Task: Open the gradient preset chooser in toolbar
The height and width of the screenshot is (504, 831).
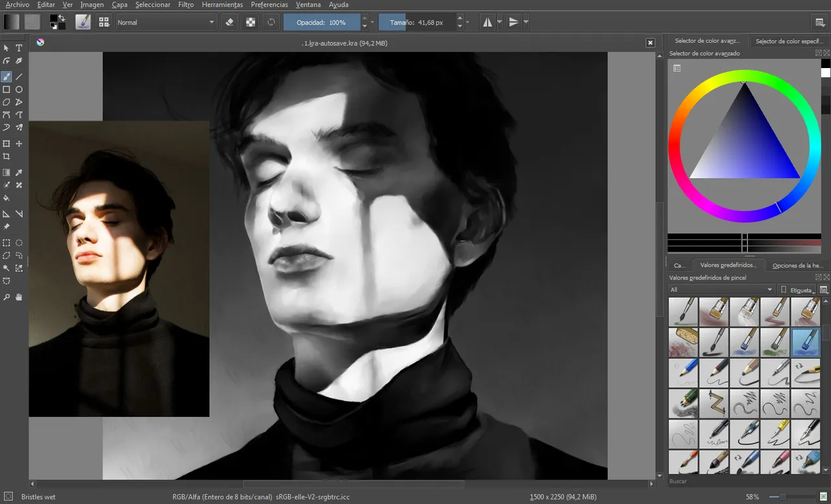Action: coord(12,22)
